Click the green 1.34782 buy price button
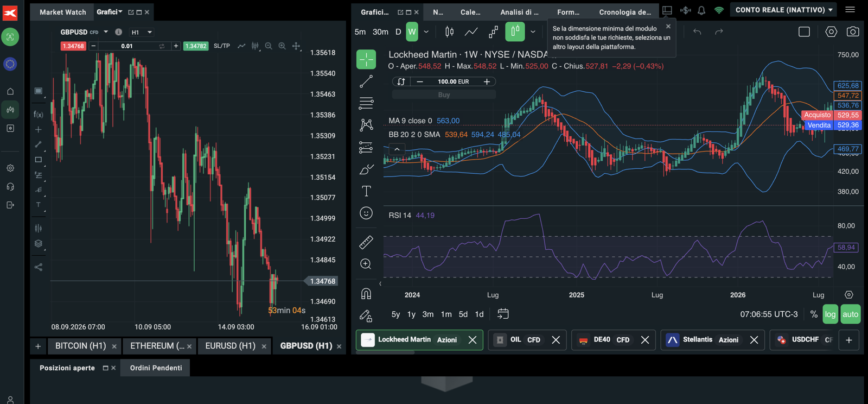The image size is (868, 404). tap(196, 46)
